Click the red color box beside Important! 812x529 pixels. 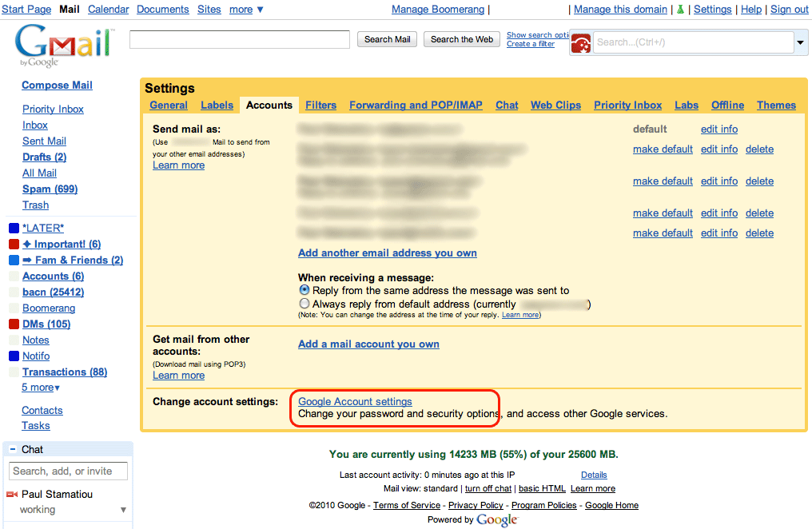click(x=14, y=245)
